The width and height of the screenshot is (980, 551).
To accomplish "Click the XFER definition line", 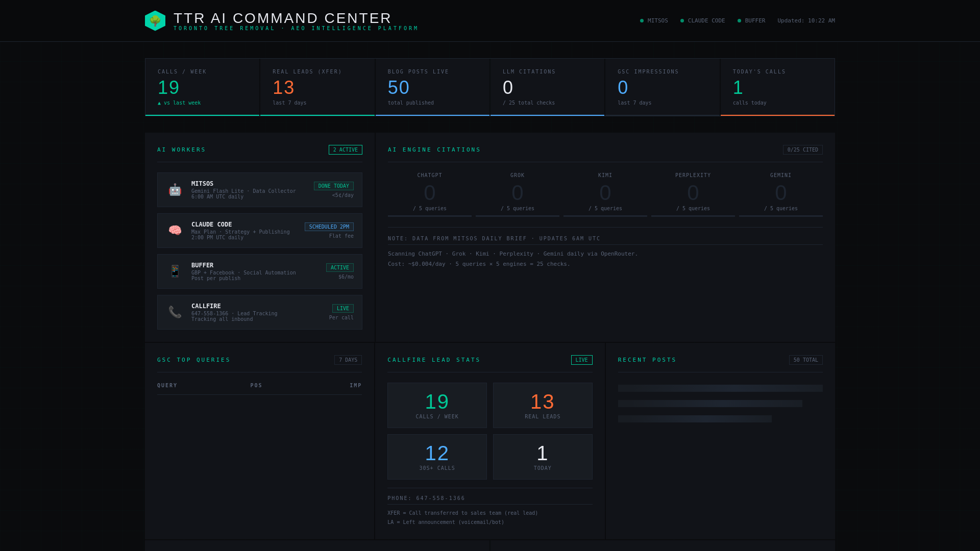I will [x=462, y=513].
